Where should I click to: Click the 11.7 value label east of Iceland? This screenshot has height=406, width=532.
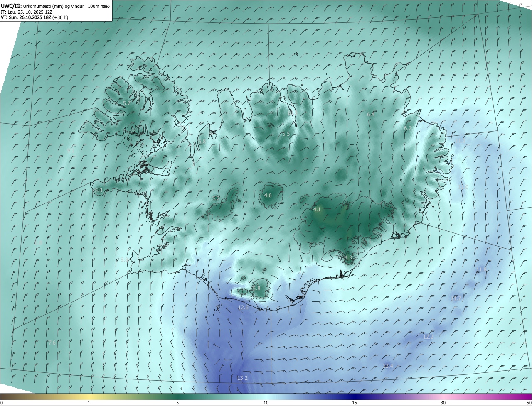pos(457,298)
